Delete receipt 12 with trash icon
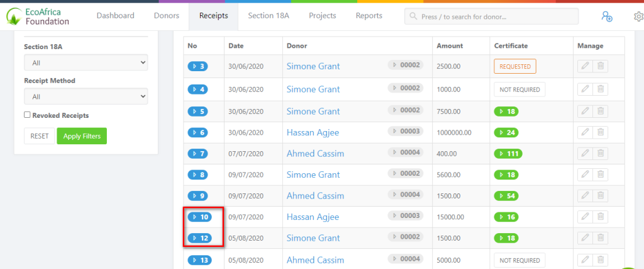 601,238
